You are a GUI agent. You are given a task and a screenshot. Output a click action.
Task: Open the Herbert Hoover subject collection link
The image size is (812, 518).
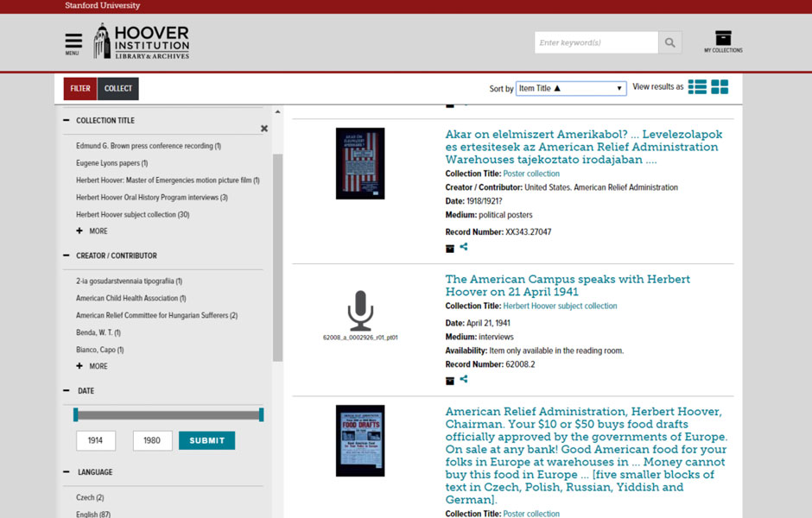pos(560,306)
